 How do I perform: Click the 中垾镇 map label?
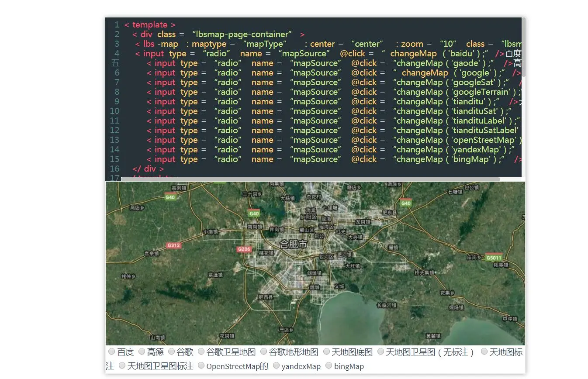[509, 319]
